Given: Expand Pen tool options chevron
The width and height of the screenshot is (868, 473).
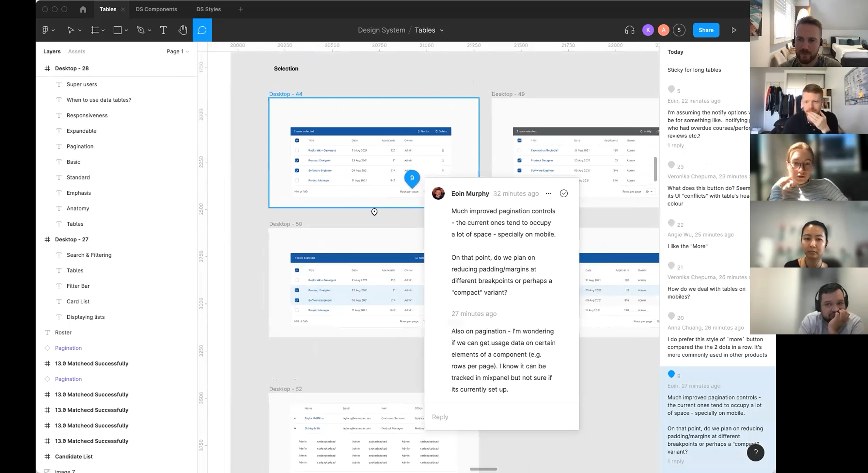Looking at the screenshot, I should pyautogui.click(x=150, y=30).
